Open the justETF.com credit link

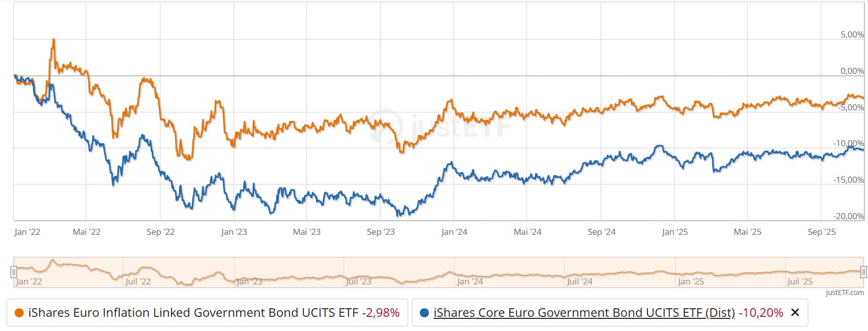(x=845, y=293)
